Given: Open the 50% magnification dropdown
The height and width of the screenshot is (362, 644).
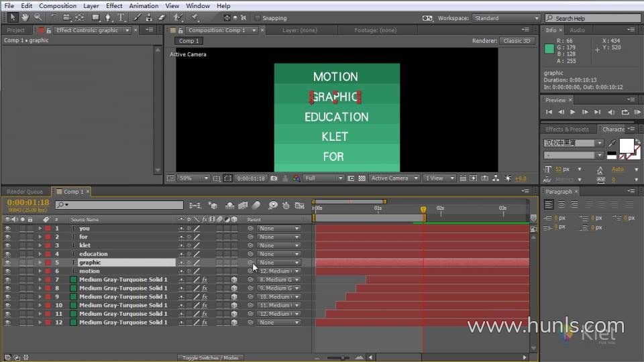Looking at the screenshot, I should (x=193, y=178).
